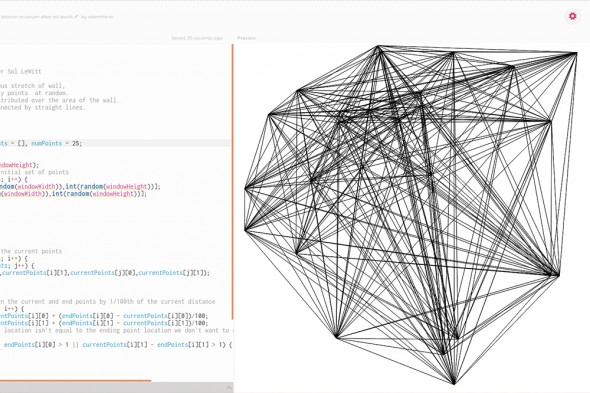590x393 pixels.
Task: Click the gray console bar below the editor
Action: pos(116,388)
